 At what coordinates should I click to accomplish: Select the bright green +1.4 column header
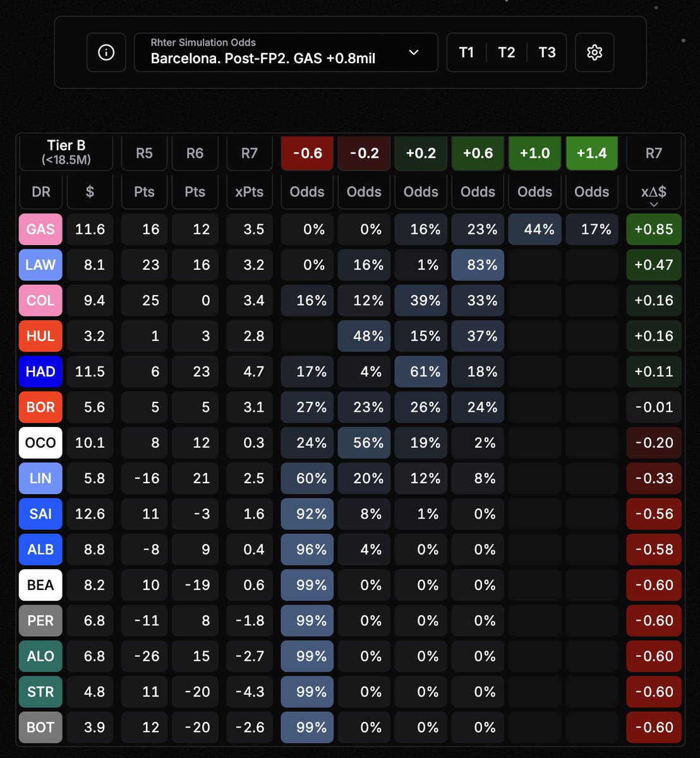591,153
